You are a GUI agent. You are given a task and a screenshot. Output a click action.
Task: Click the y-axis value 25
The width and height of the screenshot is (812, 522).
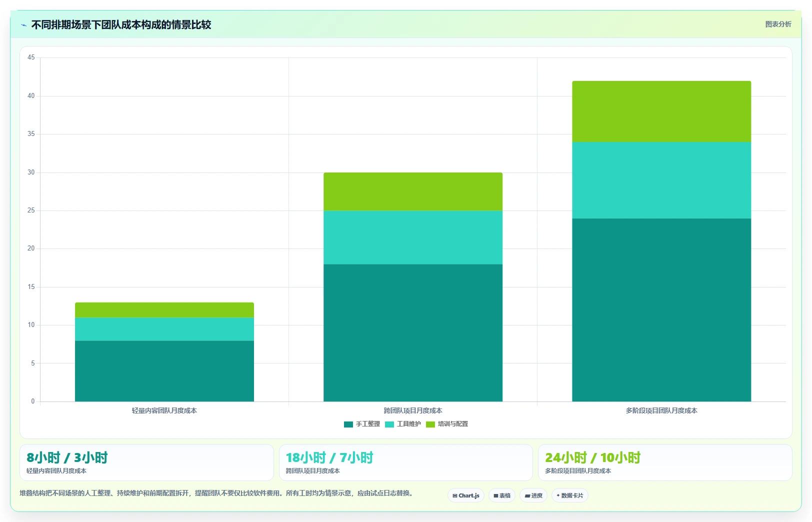[31, 210]
